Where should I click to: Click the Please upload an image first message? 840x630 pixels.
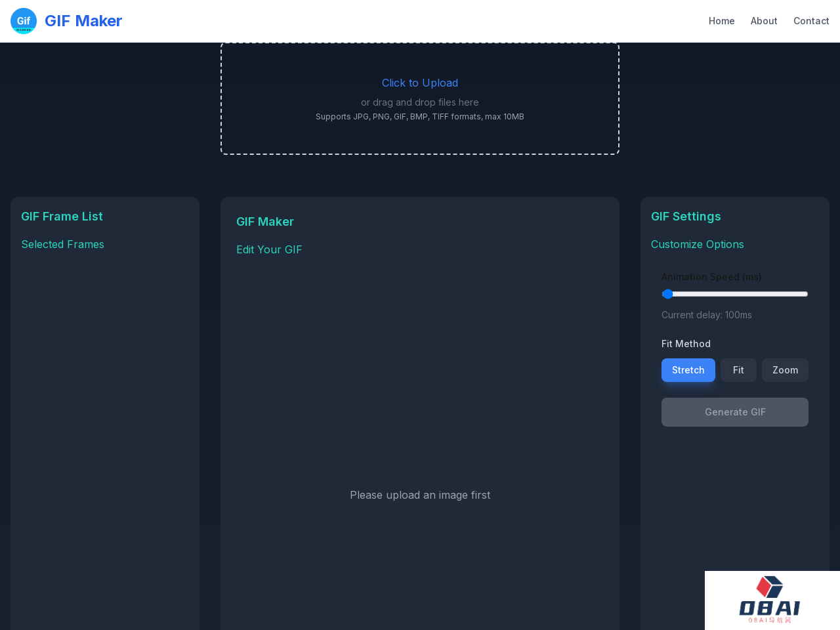point(420,494)
